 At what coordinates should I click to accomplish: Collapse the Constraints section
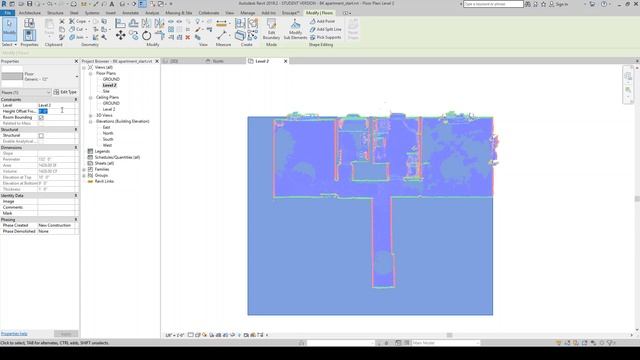click(76, 100)
